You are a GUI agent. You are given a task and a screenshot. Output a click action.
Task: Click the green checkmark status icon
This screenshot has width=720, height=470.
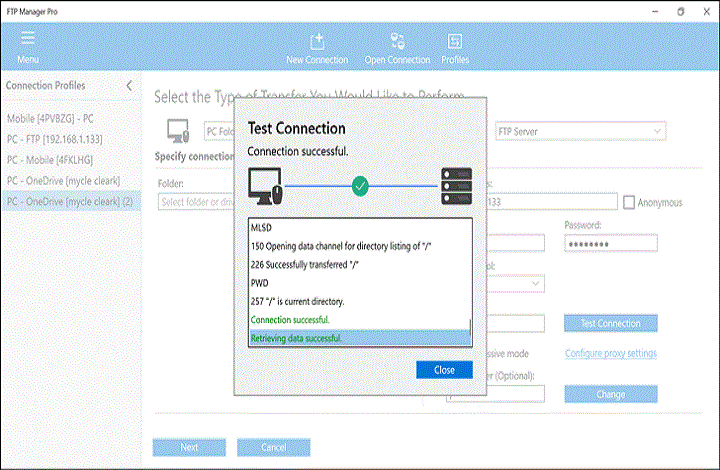361,185
